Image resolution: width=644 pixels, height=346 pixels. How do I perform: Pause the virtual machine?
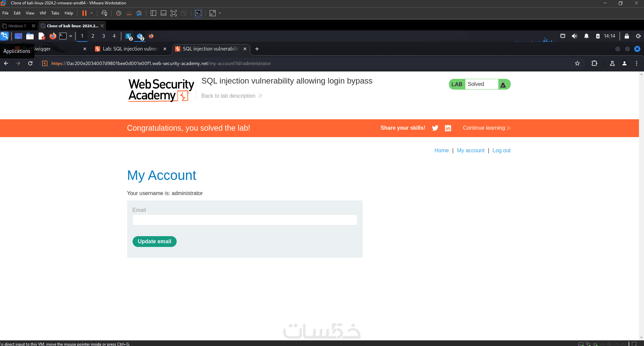click(84, 13)
